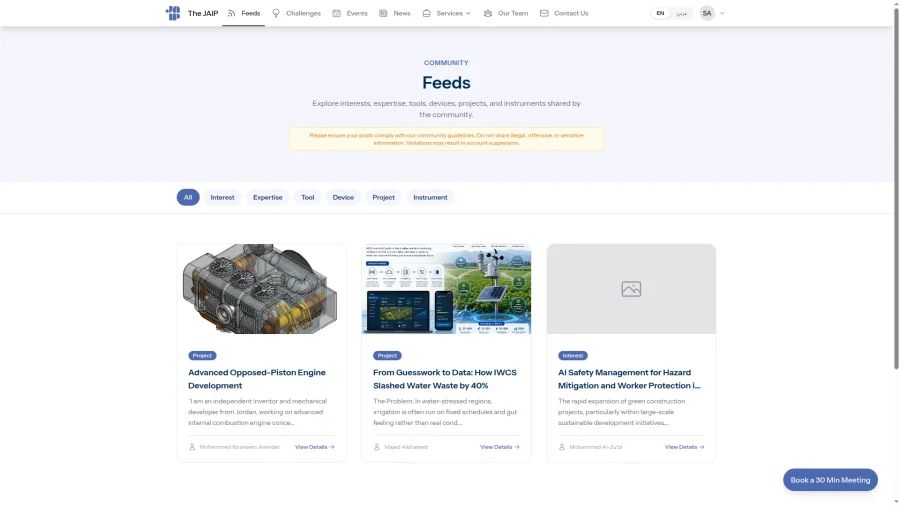
Task: Click the News newspaper icon
Action: click(x=383, y=13)
